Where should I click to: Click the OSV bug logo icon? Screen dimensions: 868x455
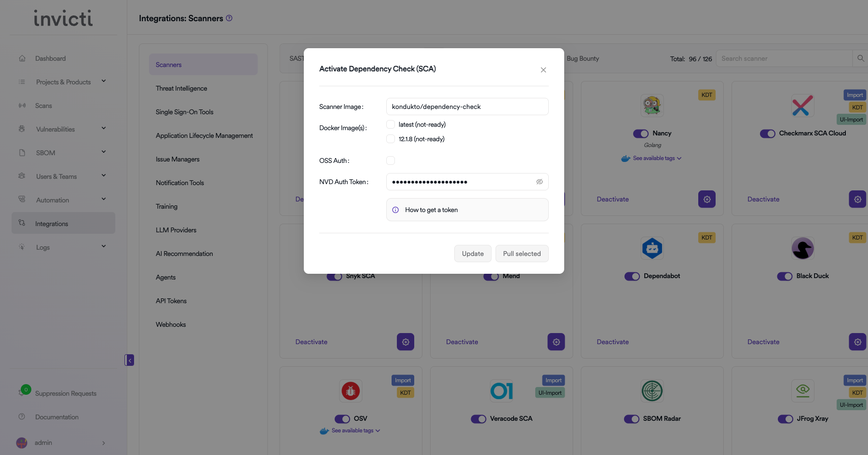point(351,391)
